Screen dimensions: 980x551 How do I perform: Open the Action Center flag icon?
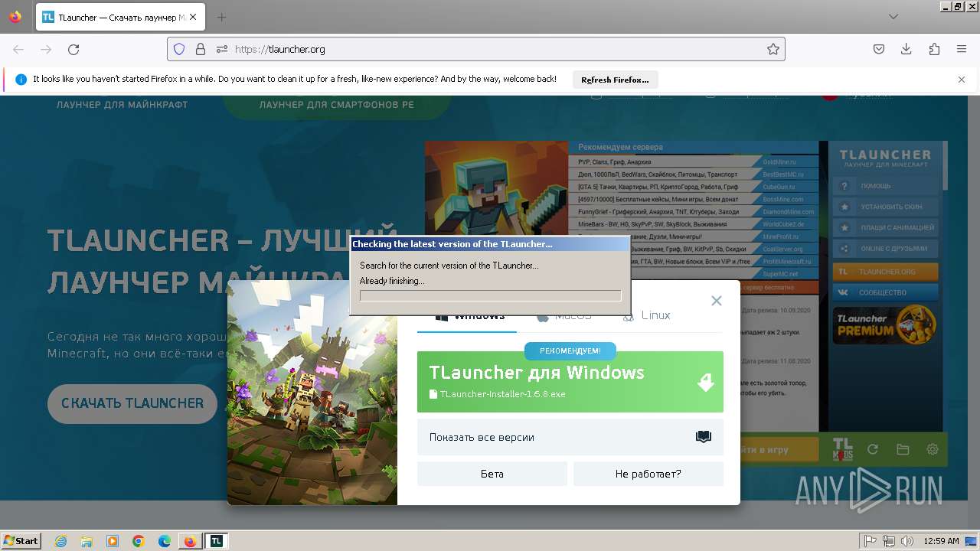coord(871,541)
